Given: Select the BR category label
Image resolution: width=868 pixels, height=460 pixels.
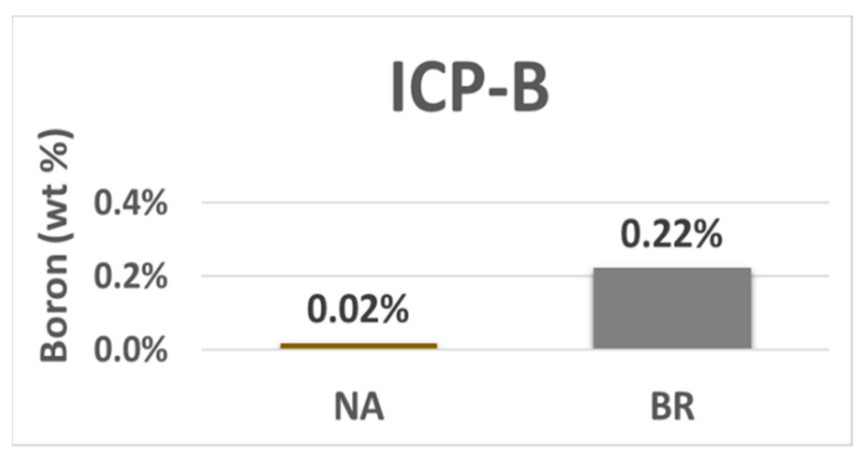Looking at the screenshot, I should pyautogui.click(x=672, y=407).
